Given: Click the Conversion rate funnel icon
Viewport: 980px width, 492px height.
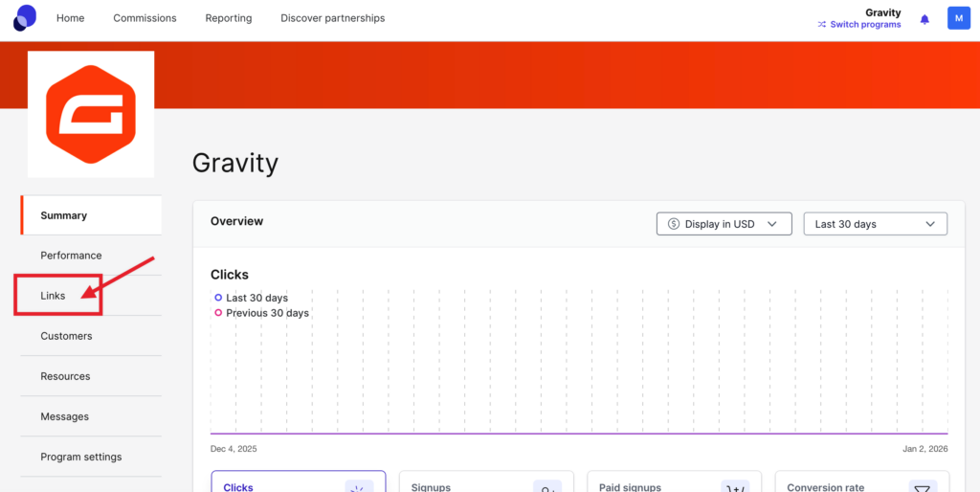Looking at the screenshot, I should (x=923, y=486).
